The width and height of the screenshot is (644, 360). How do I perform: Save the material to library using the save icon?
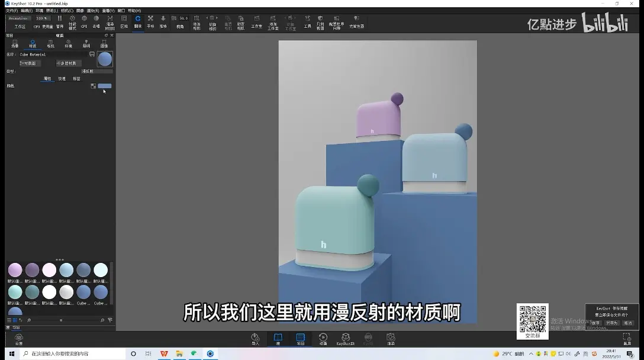(x=92, y=54)
